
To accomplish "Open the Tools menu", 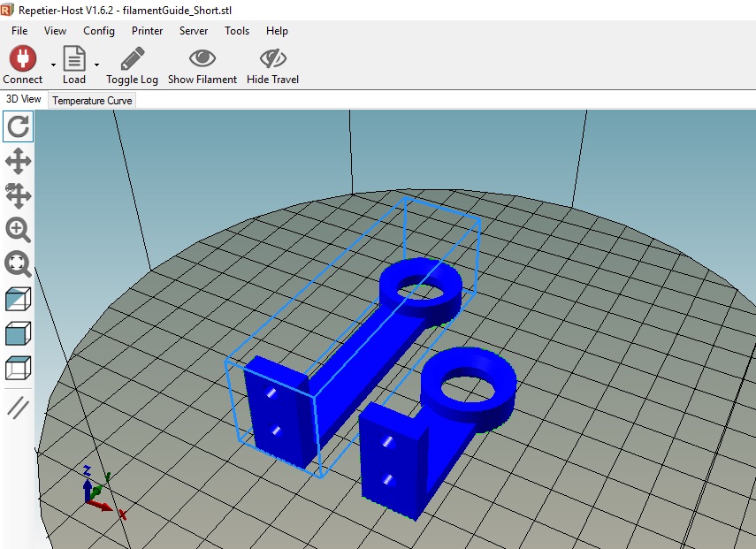I will [237, 31].
